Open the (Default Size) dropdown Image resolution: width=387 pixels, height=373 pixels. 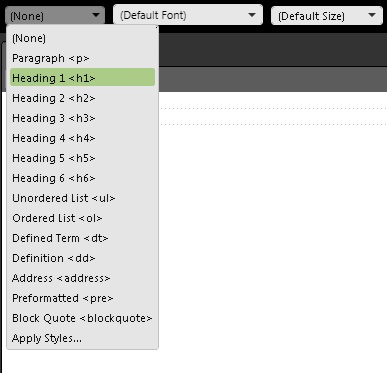pyautogui.click(x=327, y=15)
